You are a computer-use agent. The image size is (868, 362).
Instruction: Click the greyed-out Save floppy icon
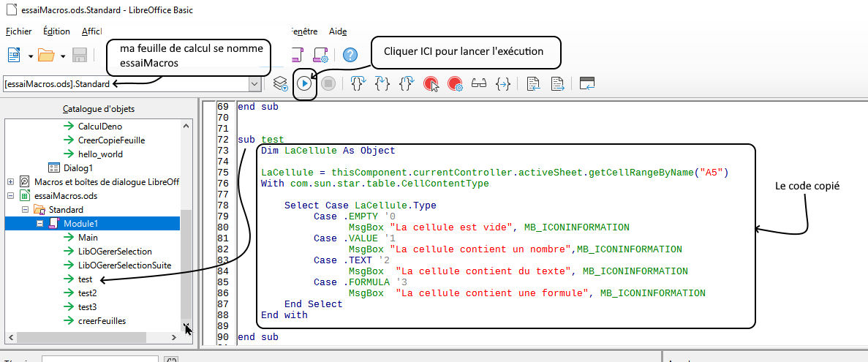80,55
